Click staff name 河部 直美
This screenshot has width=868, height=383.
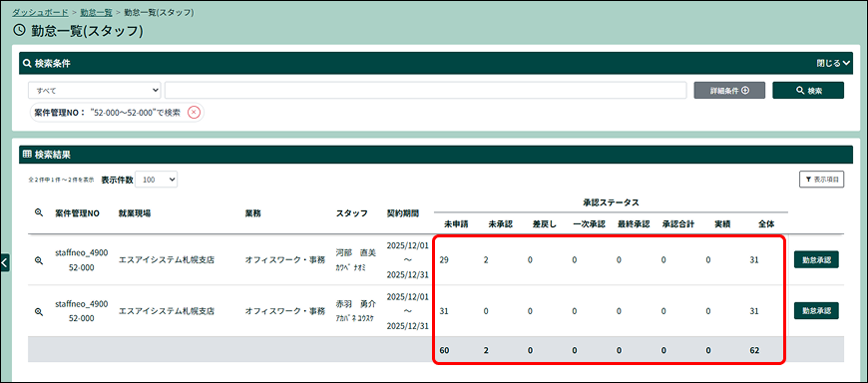pyautogui.click(x=356, y=253)
